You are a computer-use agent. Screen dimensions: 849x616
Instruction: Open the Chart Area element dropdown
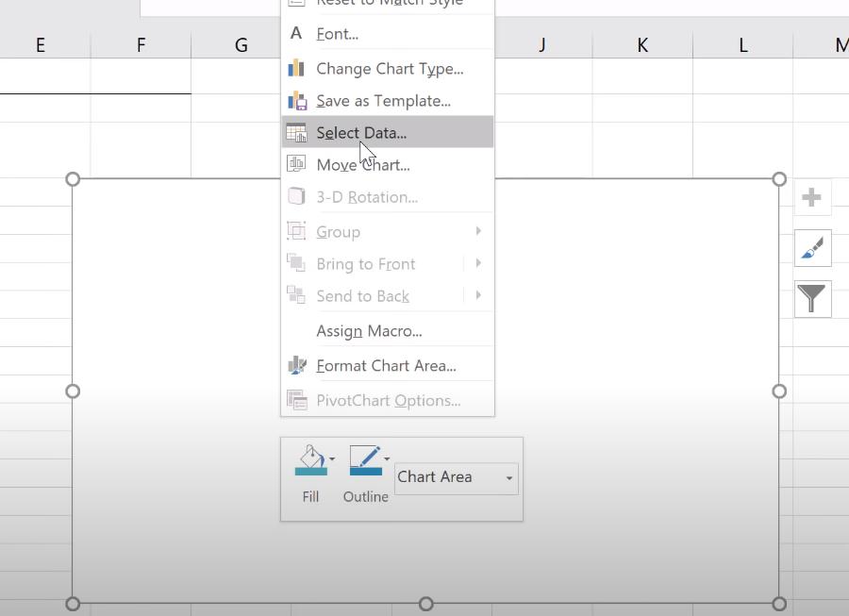tap(457, 477)
